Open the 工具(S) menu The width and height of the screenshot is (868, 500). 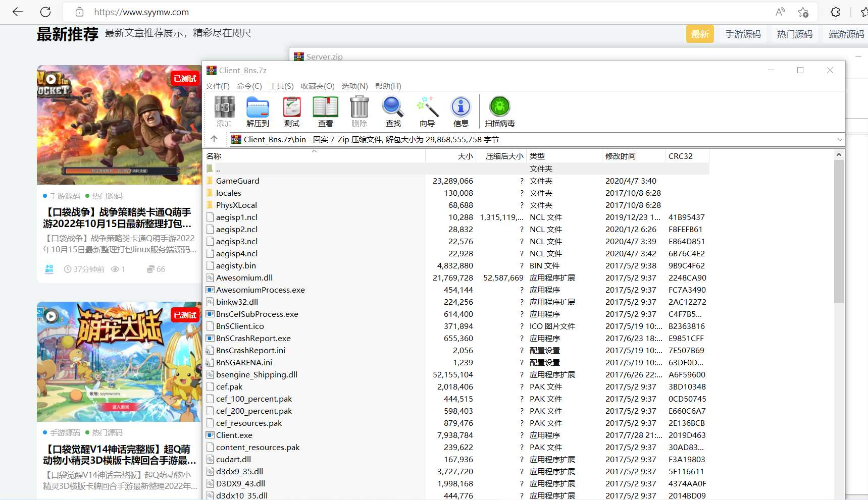pos(281,86)
